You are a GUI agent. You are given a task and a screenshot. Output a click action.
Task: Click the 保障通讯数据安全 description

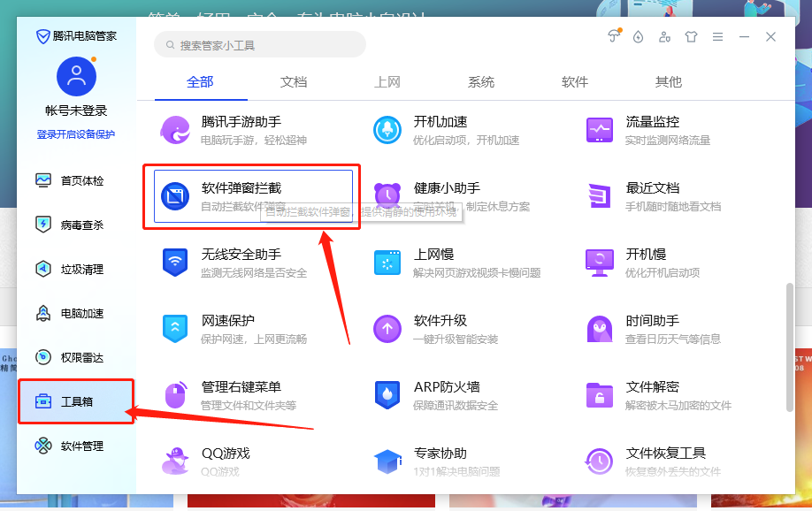coord(456,406)
